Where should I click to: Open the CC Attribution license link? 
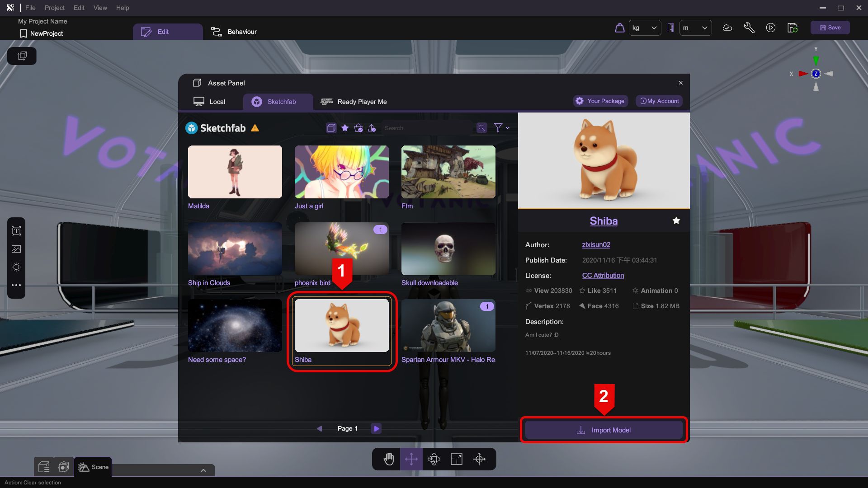(603, 275)
